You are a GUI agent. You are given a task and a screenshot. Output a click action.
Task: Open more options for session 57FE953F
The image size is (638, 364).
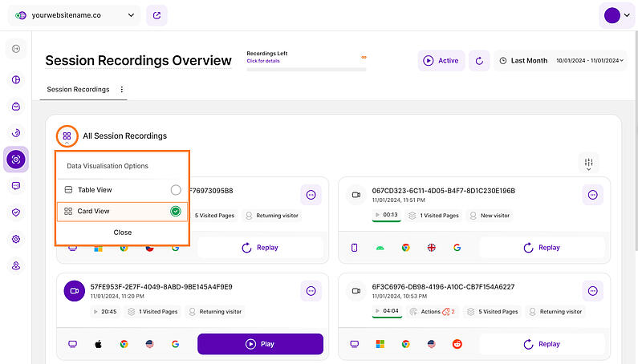(311, 291)
